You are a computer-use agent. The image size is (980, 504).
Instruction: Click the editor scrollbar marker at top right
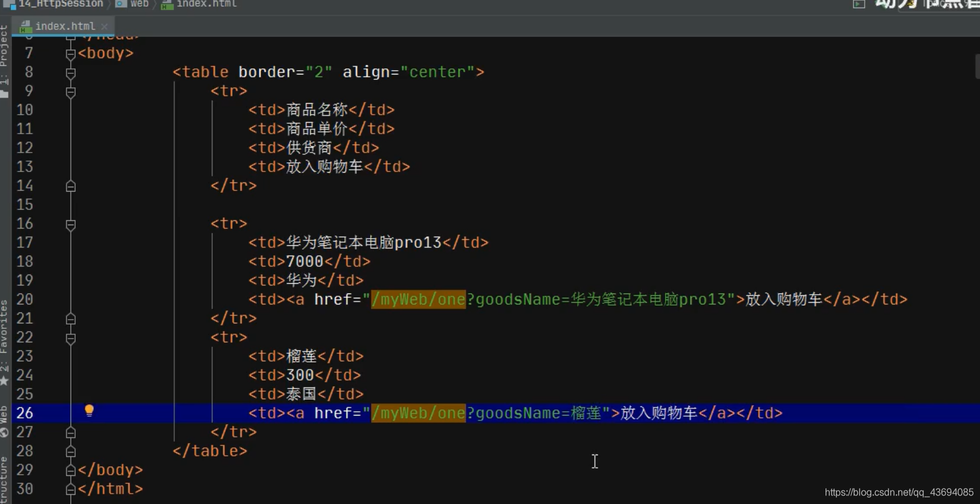pos(977,67)
